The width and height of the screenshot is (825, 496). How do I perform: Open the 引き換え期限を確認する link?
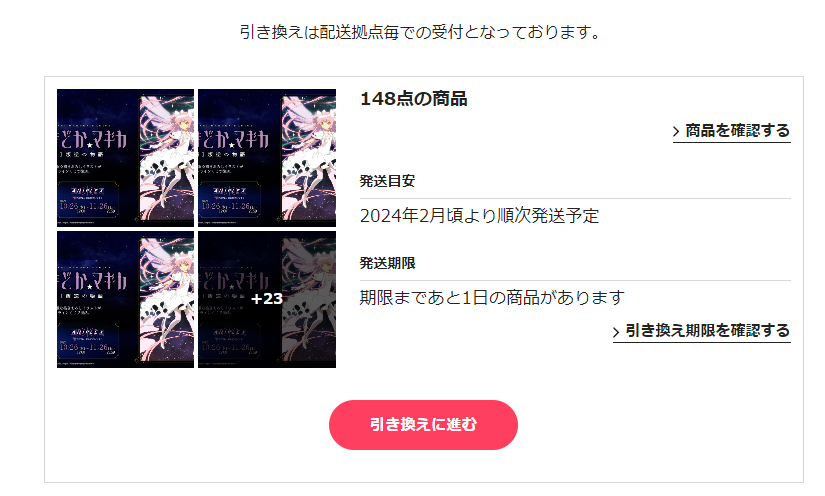click(x=702, y=331)
